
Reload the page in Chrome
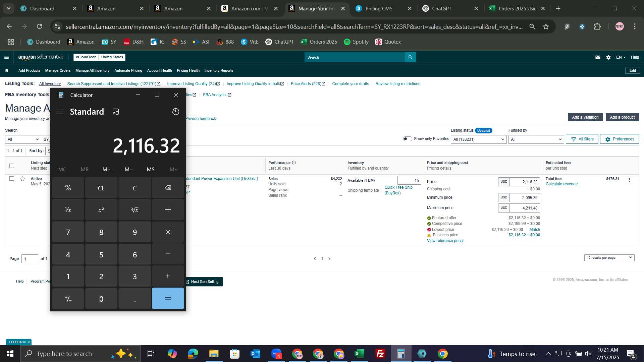point(40,26)
